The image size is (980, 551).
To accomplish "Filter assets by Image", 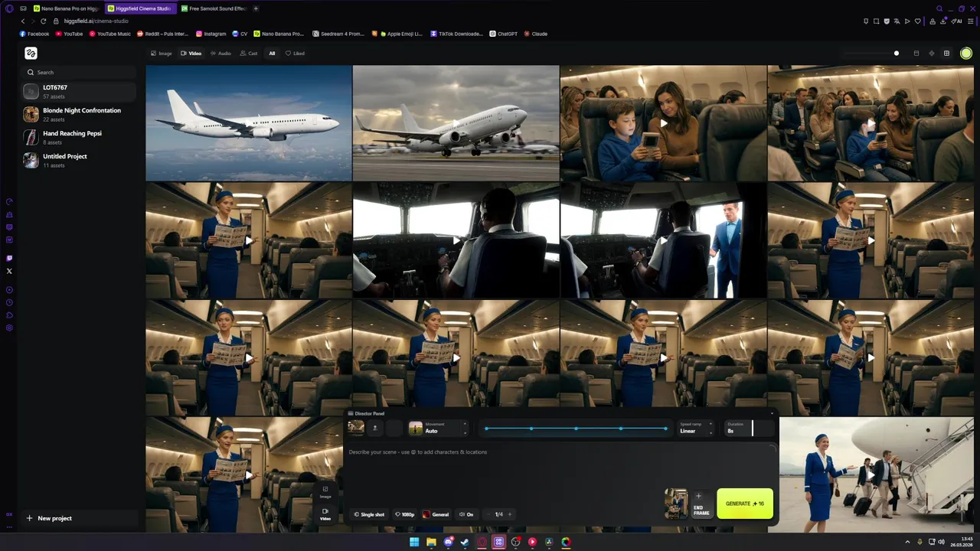I will pyautogui.click(x=162, y=54).
